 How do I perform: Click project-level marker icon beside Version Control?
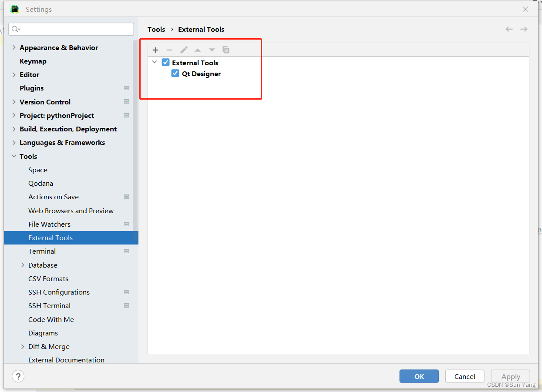[126, 102]
